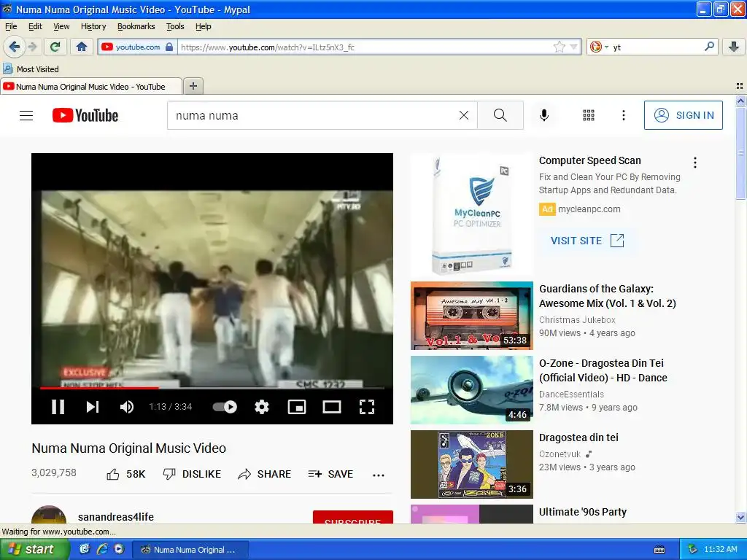Viewport: 747px width, 560px height.
Task: Open the Windows start button
Action: (34, 549)
